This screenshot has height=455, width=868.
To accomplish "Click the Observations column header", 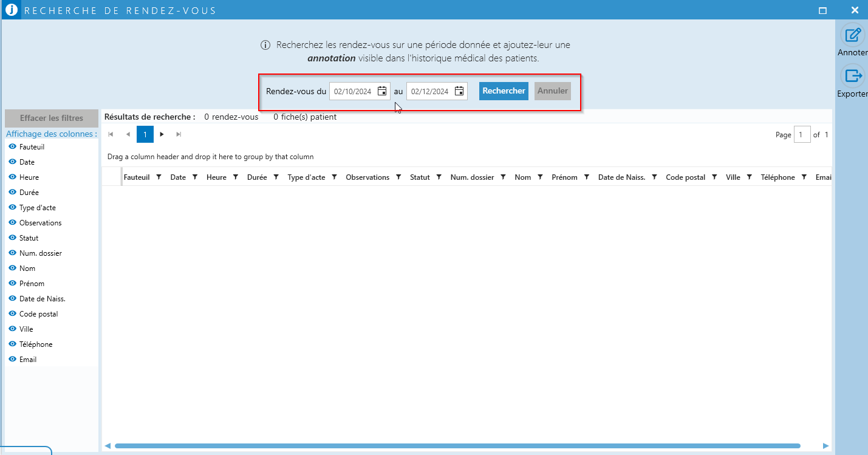I will (367, 177).
